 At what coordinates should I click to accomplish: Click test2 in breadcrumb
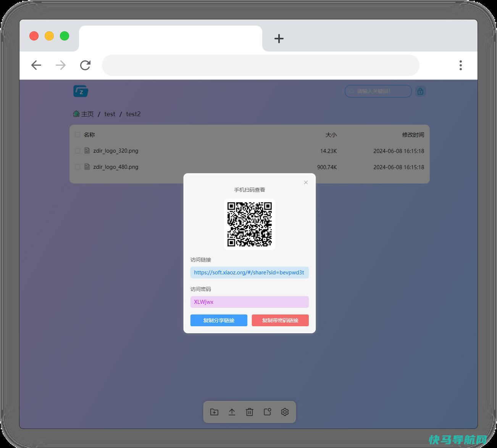coord(133,114)
